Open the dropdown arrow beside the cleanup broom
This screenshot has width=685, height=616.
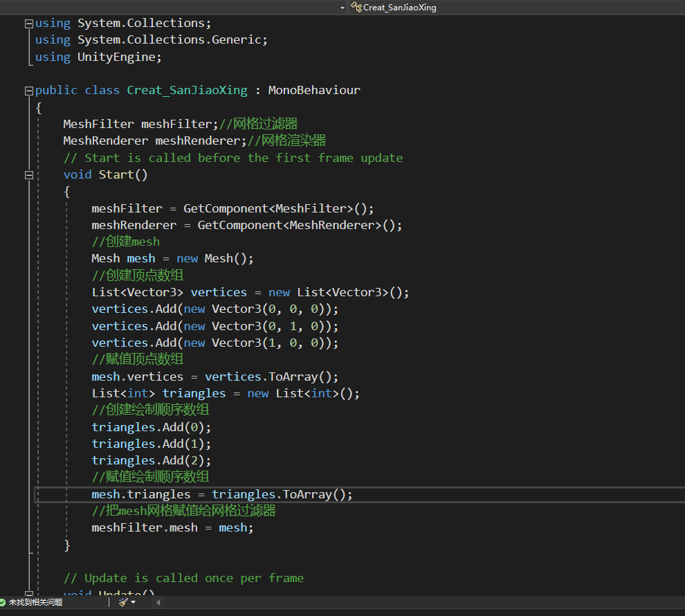click(x=134, y=602)
